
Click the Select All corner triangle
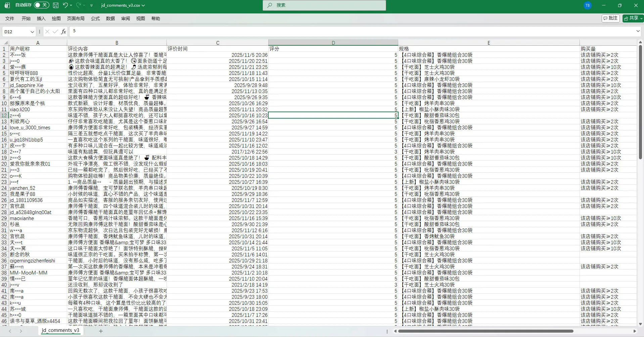point(5,43)
